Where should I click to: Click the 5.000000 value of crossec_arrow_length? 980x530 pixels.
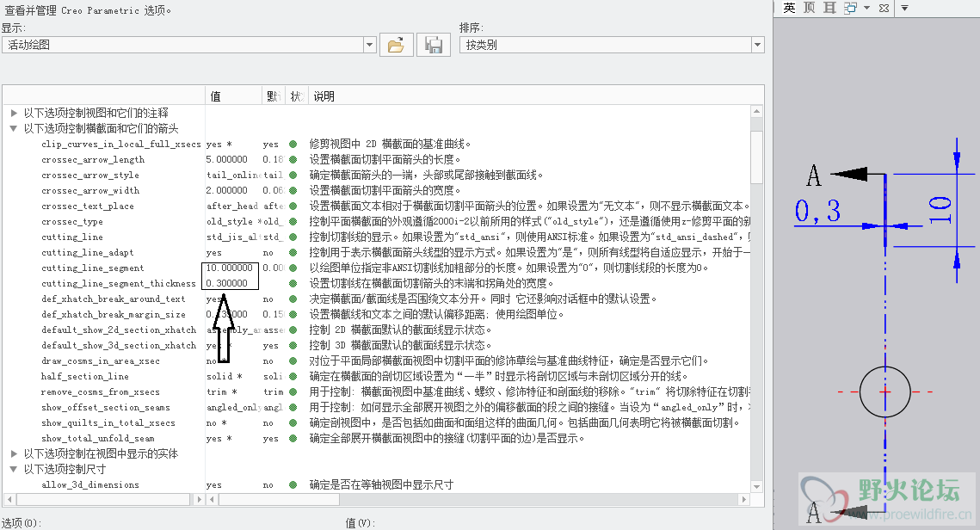(227, 159)
